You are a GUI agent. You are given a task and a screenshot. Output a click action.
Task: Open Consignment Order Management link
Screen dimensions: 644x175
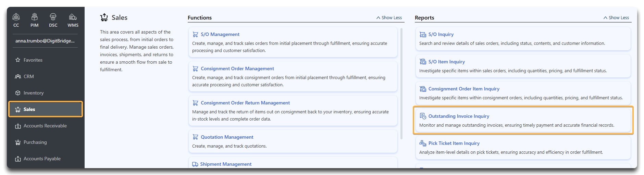237,69
